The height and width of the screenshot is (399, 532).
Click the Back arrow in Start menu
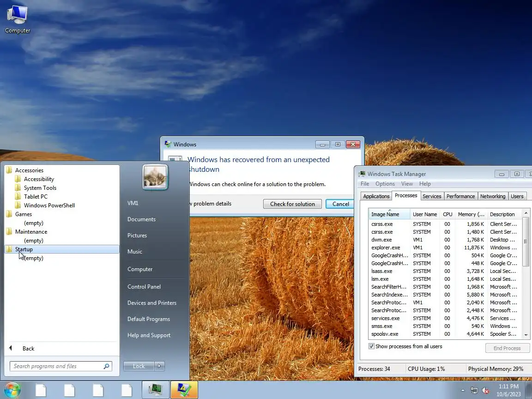tap(11, 348)
